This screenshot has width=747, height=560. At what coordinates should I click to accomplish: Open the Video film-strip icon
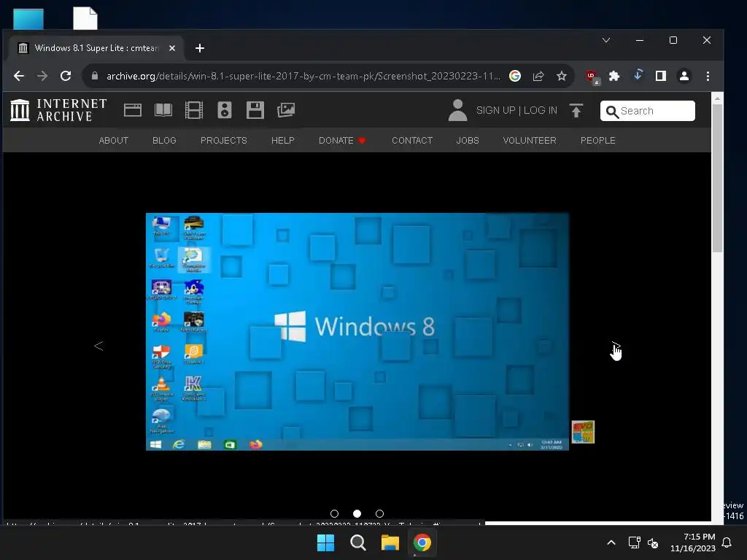(x=194, y=110)
